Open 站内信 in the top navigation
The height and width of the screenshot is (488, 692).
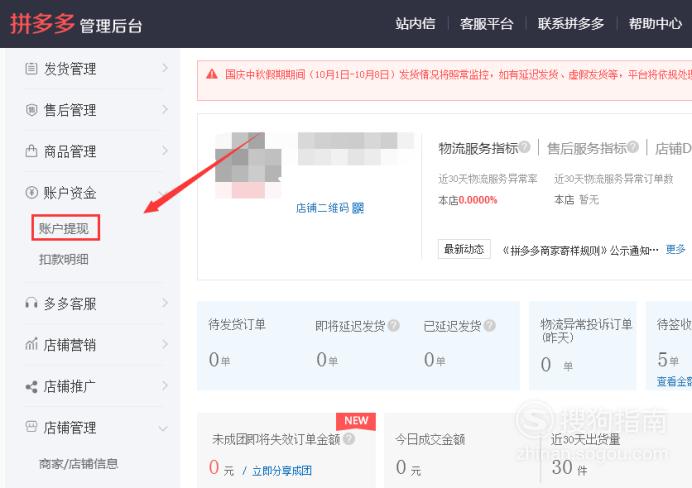point(415,23)
